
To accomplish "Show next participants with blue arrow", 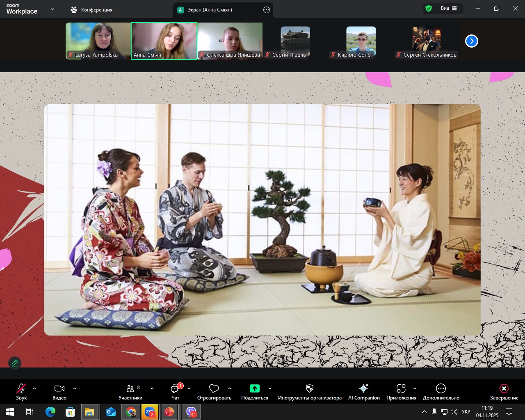I will pyautogui.click(x=472, y=41).
